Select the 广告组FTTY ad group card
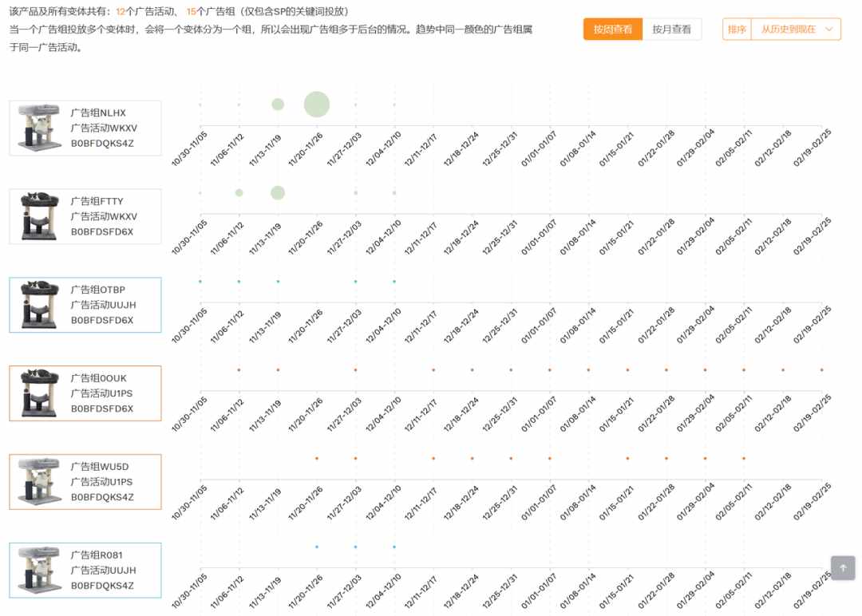862x616 pixels. tap(85, 216)
